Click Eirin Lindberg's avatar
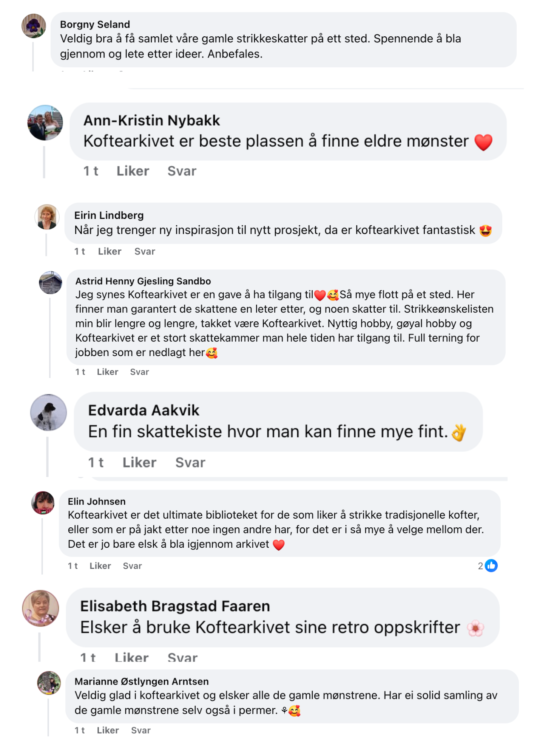 [47, 217]
